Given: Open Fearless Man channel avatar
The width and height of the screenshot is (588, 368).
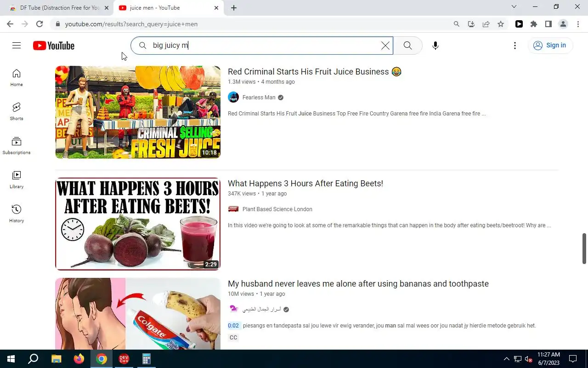Looking at the screenshot, I should (x=233, y=97).
